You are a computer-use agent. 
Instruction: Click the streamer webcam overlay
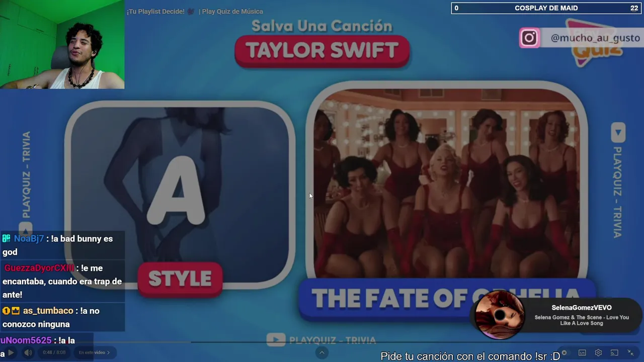[62, 44]
